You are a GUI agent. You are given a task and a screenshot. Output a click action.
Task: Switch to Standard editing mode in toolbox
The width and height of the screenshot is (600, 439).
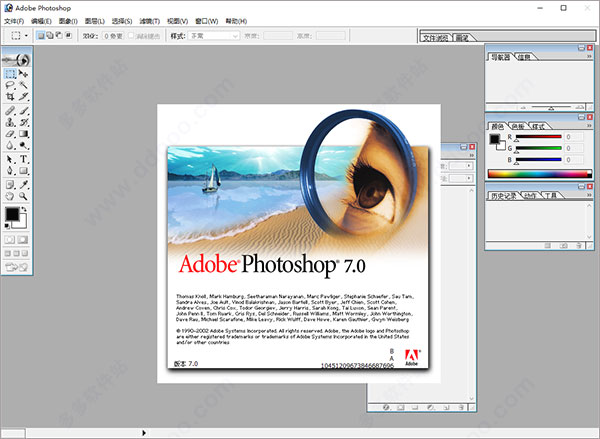[10, 240]
